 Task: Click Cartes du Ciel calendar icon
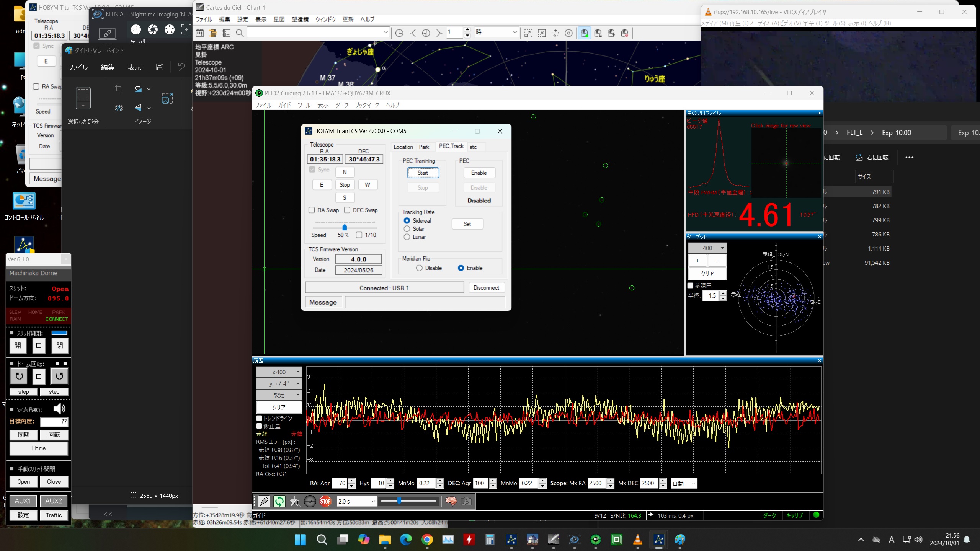tap(200, 33)
